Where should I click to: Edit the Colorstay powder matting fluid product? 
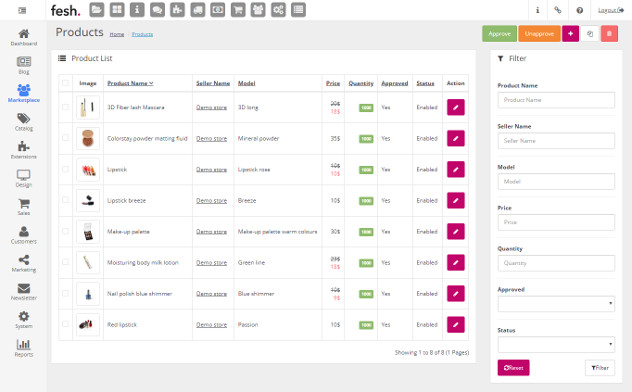[456, 138]
